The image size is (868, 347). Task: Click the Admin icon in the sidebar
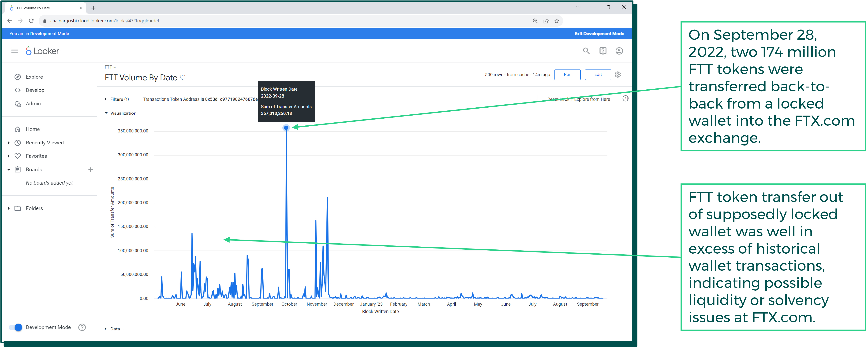tap(18, 104)
